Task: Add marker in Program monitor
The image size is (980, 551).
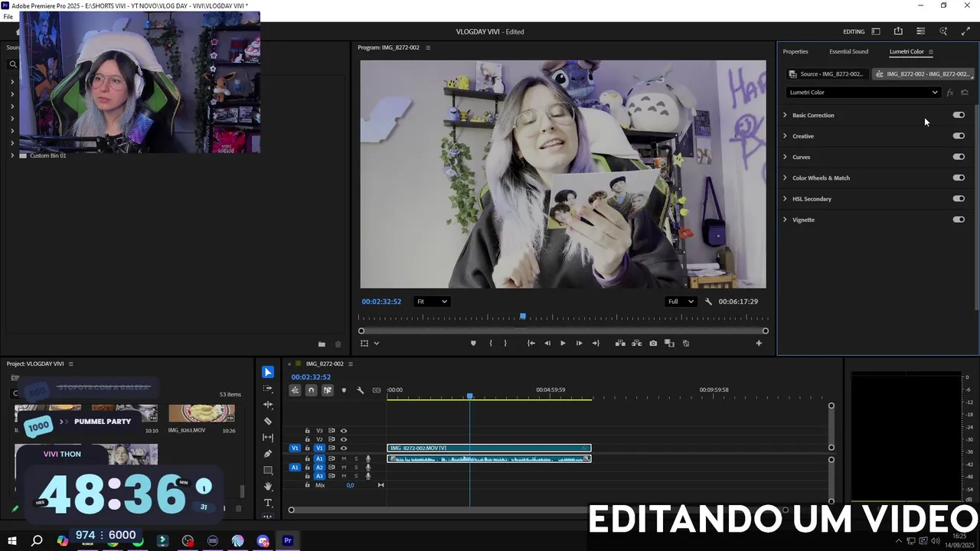Action: coord(473,343)
